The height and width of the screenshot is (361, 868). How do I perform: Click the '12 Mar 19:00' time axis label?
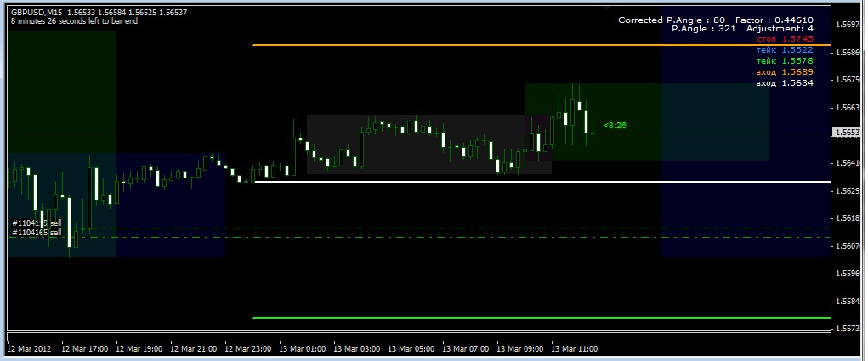pos(139,349)
